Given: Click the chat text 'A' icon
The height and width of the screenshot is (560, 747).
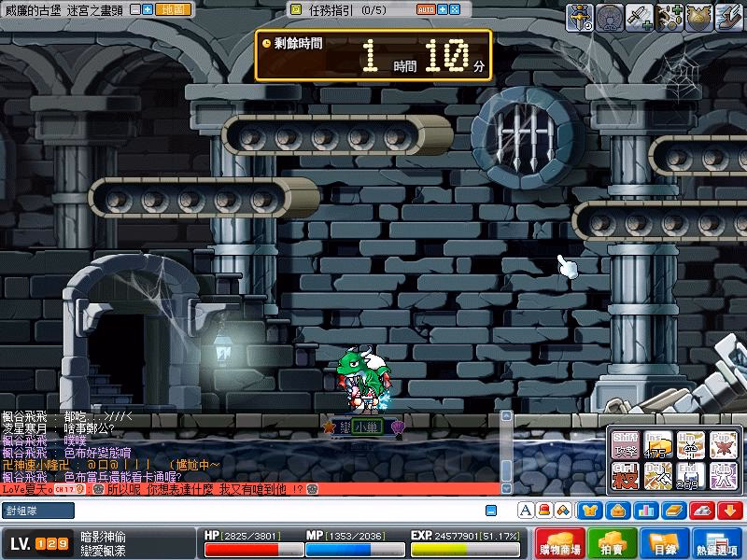Looking at the screenshot, I should (x=525, y=511).
